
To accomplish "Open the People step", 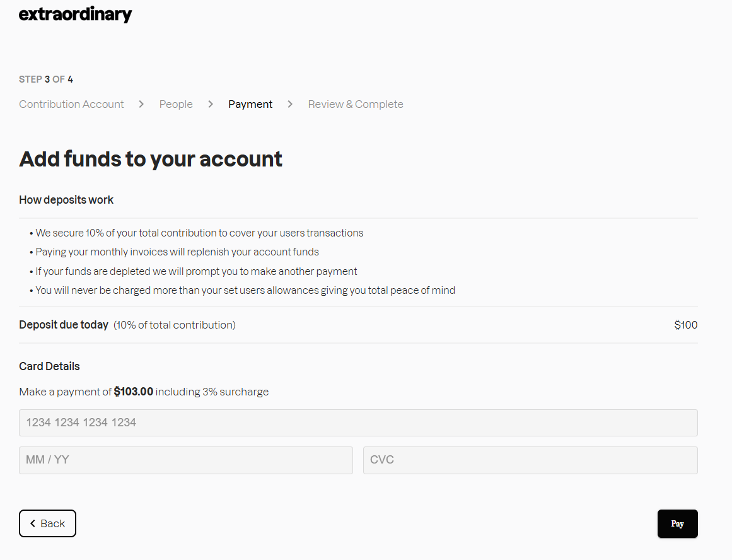I will 176,104.
